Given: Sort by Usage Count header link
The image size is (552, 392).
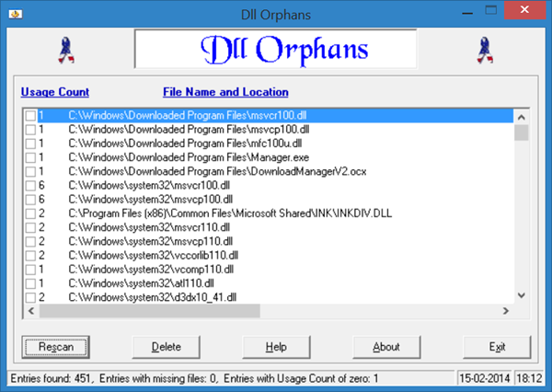Looking at the screenshot, I should pyautogui.click(x=55, y=92).
